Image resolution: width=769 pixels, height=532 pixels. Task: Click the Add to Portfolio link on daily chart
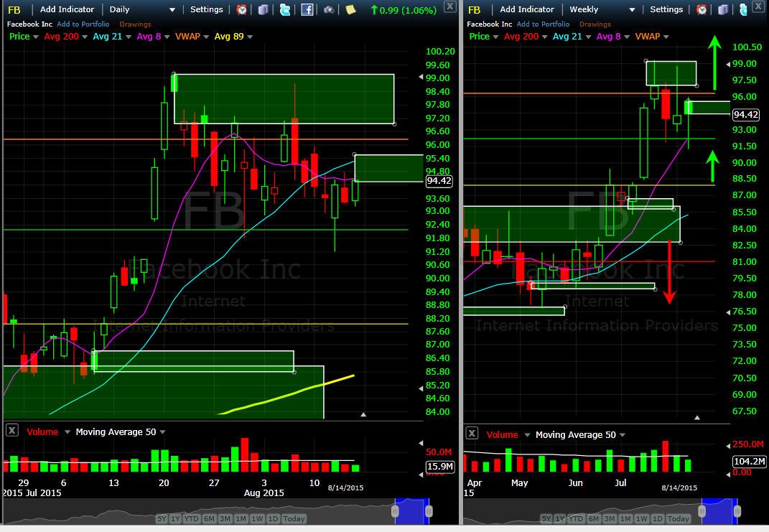pyautogui.click(x=83, y=24)
